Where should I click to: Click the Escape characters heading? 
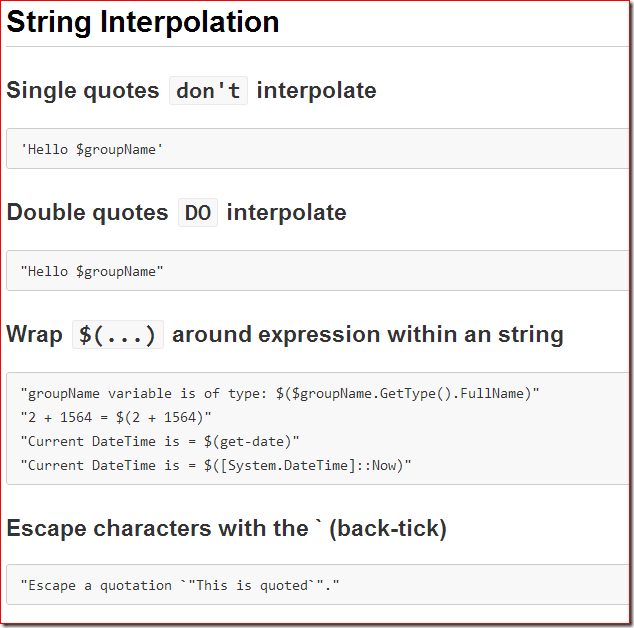click(226, 528)
